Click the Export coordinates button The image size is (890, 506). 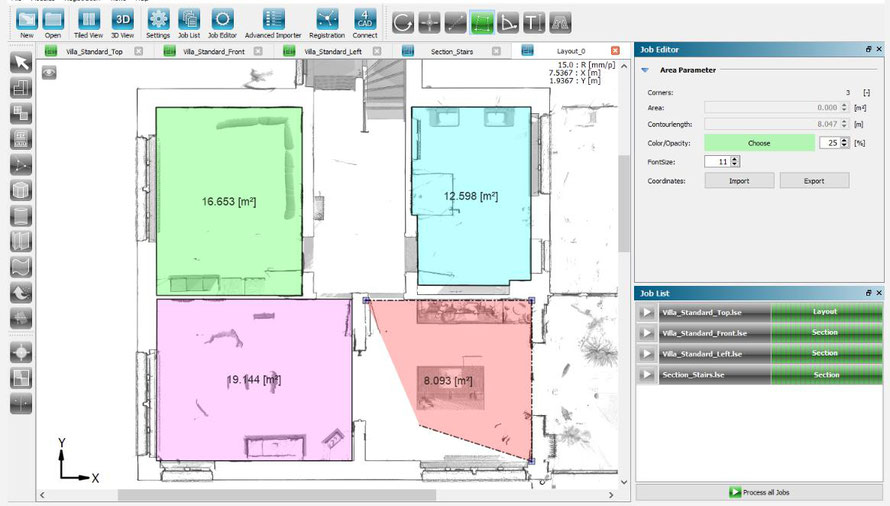point(814,181)
